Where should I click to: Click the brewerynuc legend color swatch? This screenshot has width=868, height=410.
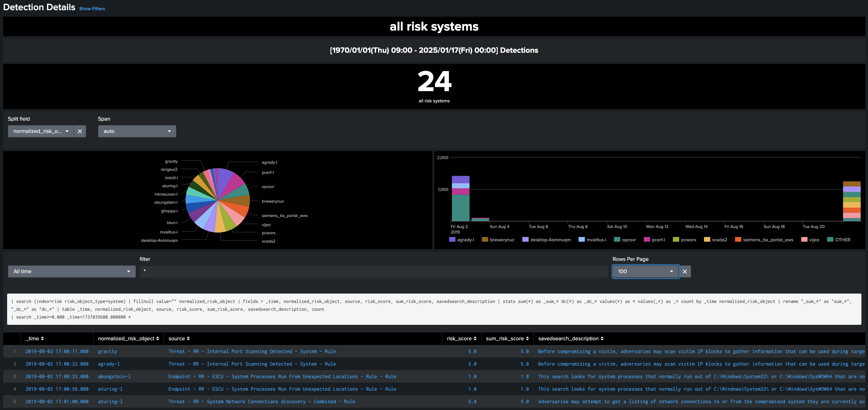485,239
